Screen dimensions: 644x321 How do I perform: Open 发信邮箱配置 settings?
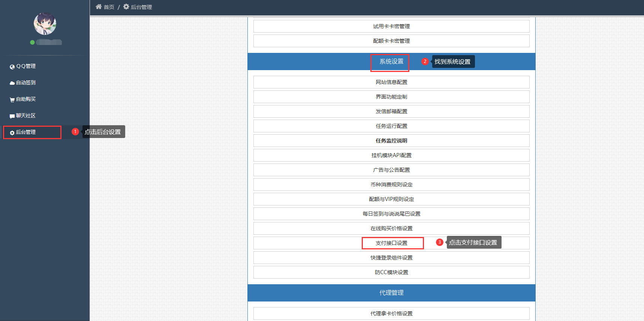[391, 111]
